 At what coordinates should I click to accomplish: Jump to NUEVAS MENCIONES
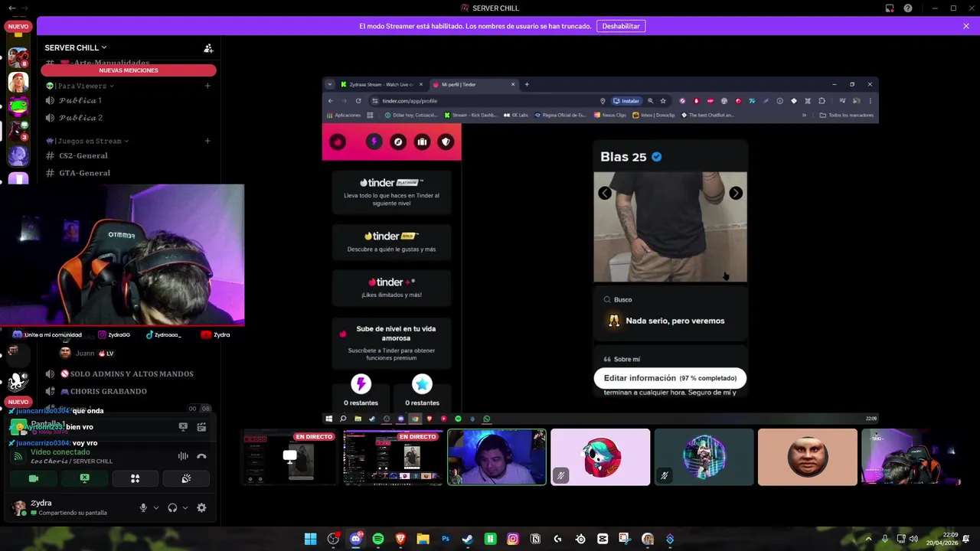click(x=129, y=70)
